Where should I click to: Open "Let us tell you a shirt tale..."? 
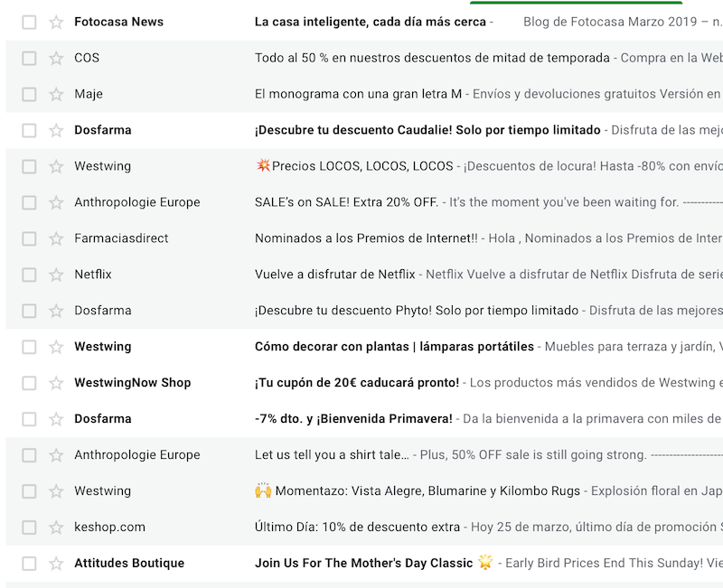point(332,455)
